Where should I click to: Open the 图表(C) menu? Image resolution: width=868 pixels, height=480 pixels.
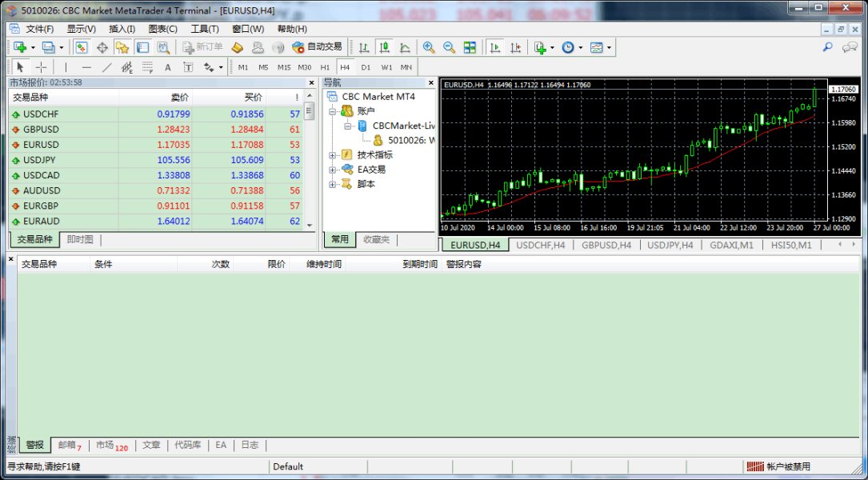(x=162, y=29)
